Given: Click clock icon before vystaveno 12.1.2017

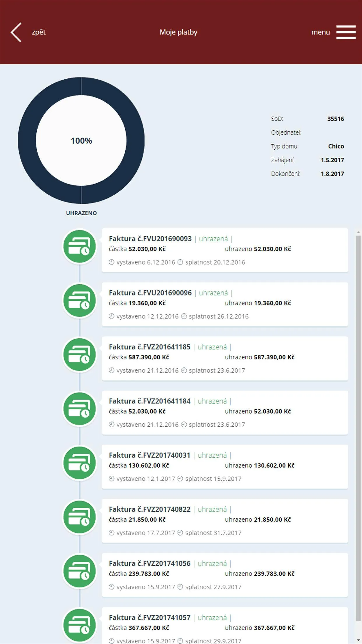Looking at the screenshot, I should point(111,478).
